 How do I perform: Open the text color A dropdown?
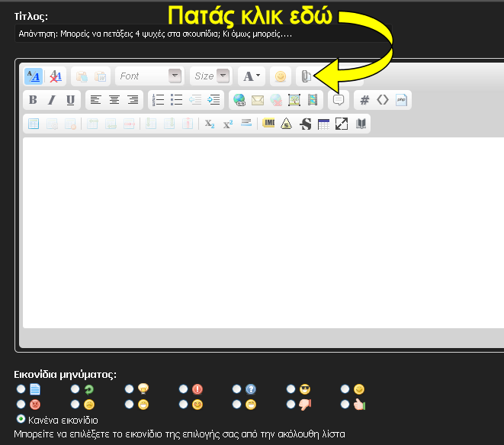[x=252, y=76]
